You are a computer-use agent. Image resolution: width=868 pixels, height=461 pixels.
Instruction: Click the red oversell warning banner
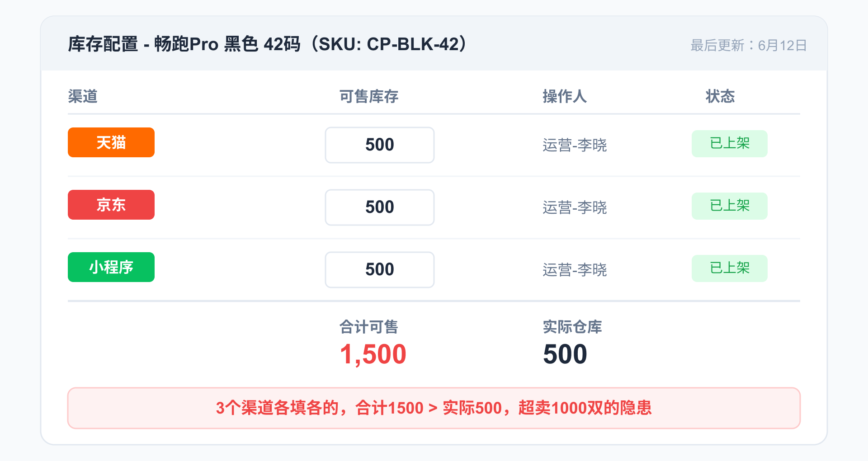(x=434, y=408)
